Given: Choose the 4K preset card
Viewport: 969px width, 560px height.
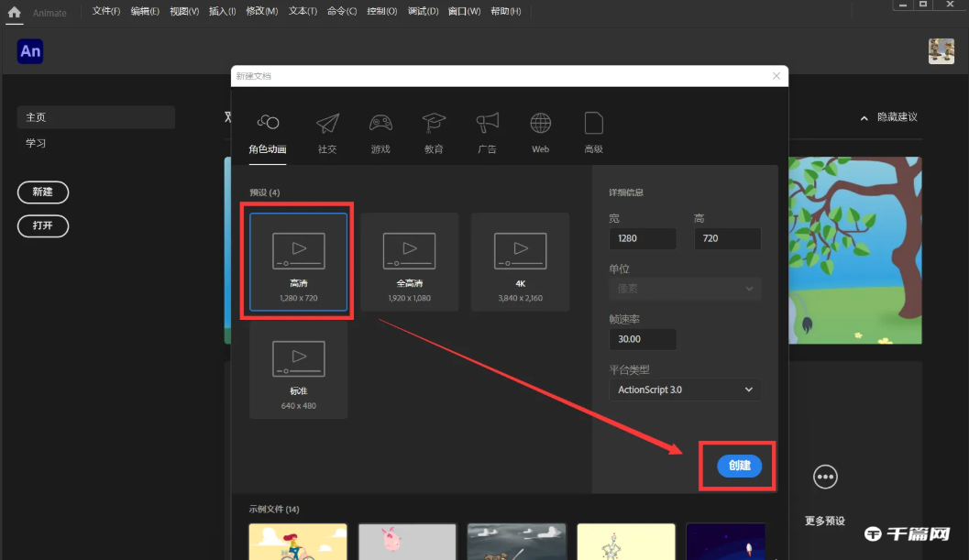Looking at the screenshot, I should 520,261.
